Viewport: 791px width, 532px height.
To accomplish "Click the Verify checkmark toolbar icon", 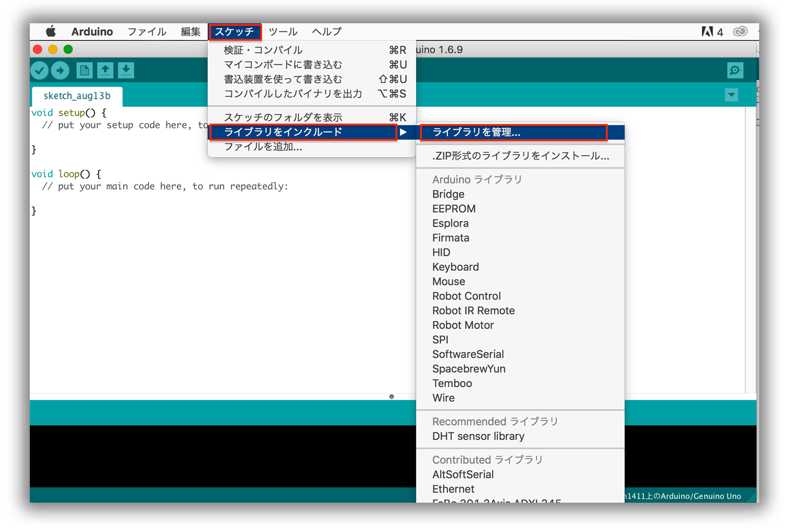I will 39,70.
